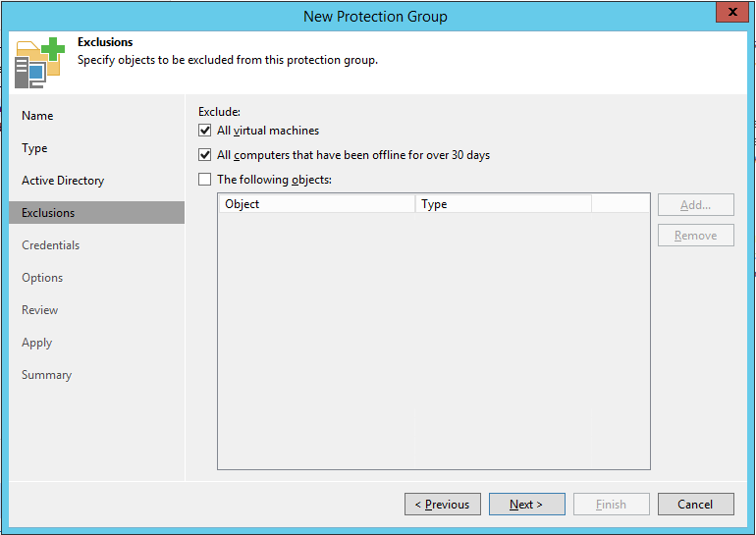The width and height of the screenshot is (756, 535).
Task: Proceed with the Next button
Action: pos(527,505)
